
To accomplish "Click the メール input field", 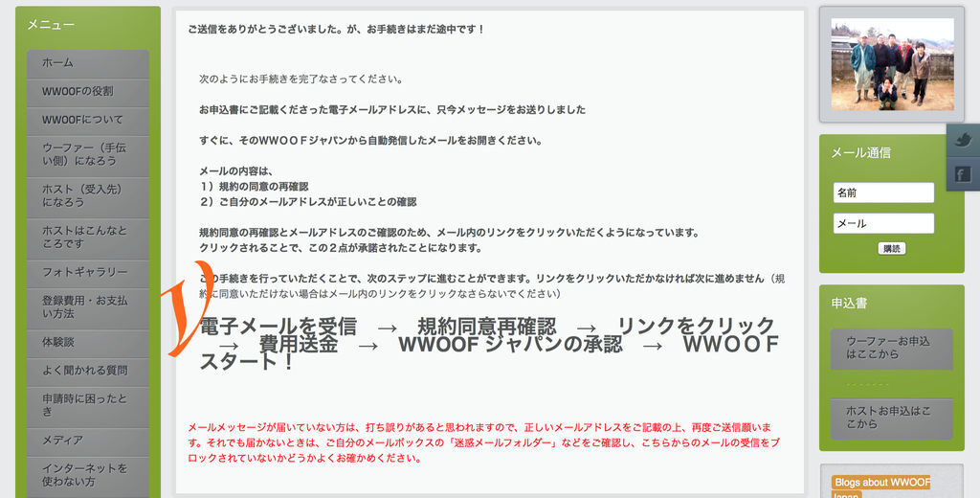I will [883, 223].
